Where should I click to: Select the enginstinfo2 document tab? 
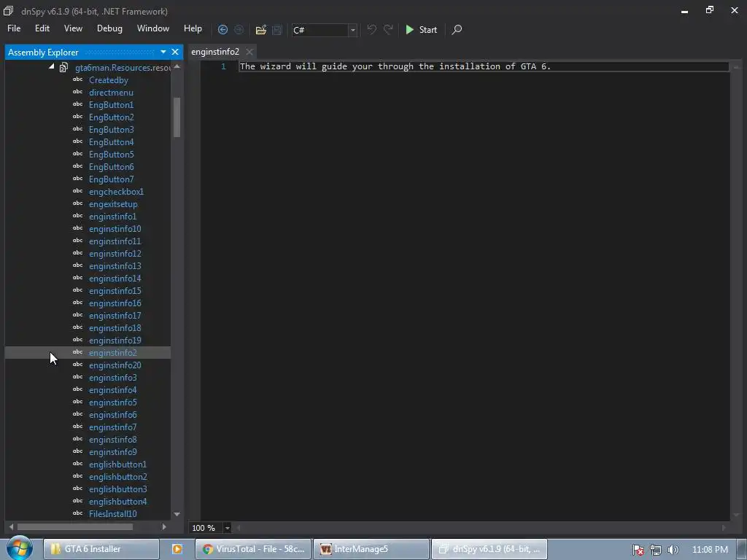215,52
